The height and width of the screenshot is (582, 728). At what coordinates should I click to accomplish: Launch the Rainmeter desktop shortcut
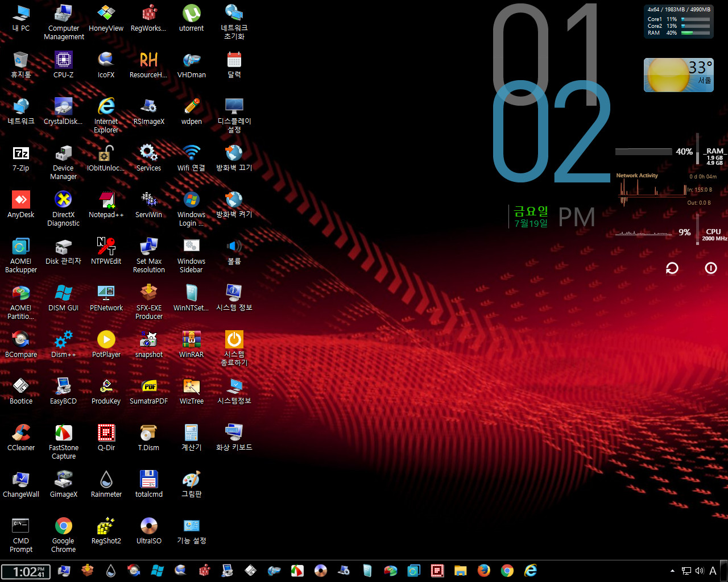(x=106, y=484)
